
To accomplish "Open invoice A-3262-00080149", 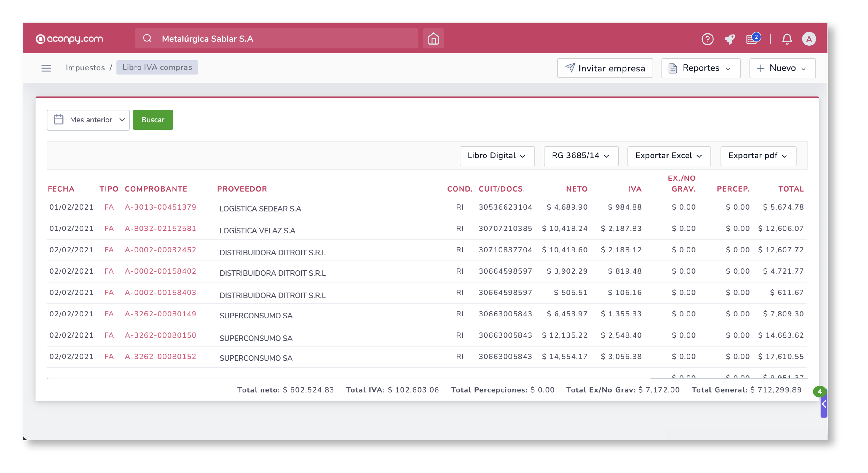I will [160, 314].
